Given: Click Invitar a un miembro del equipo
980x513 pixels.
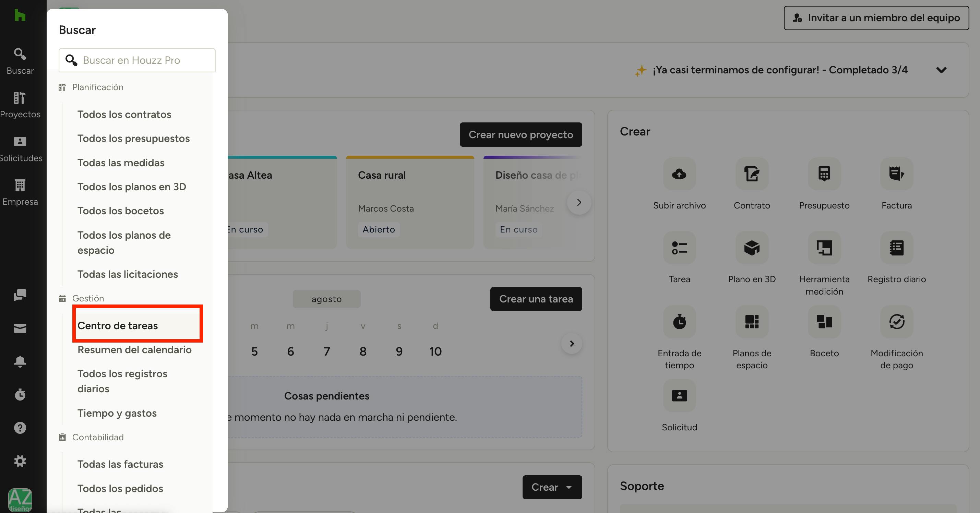Looking at the screenshot, I should 876,18.
